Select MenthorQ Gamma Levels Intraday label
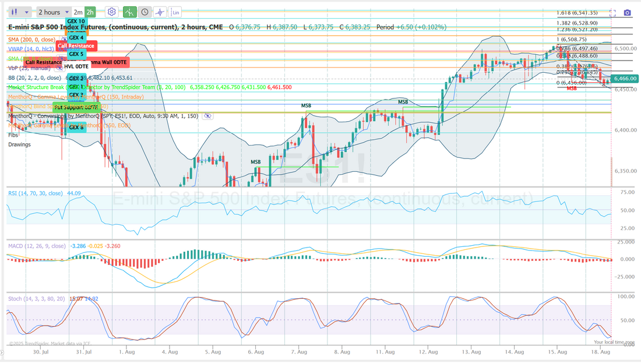The image size is (641, 364). coord(76,97)
